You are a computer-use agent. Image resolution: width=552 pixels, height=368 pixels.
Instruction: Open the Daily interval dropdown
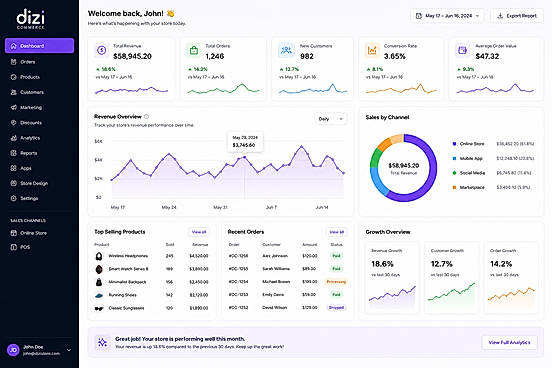(x=330, y=119)
